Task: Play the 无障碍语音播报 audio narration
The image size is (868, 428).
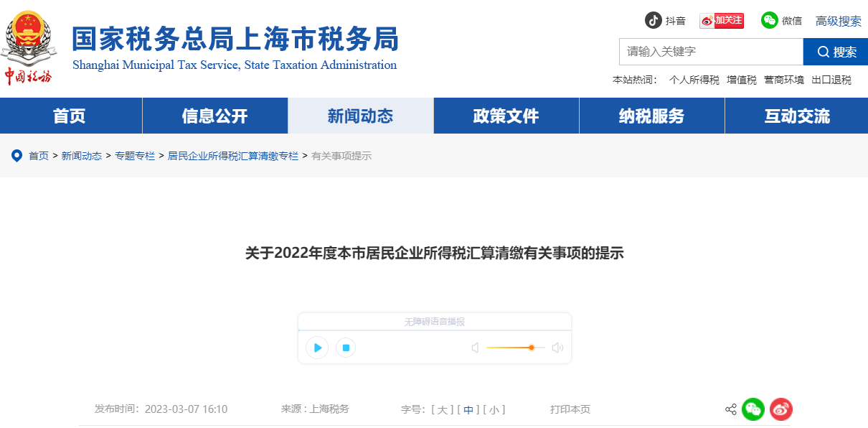Action: (x=317, y=347)
